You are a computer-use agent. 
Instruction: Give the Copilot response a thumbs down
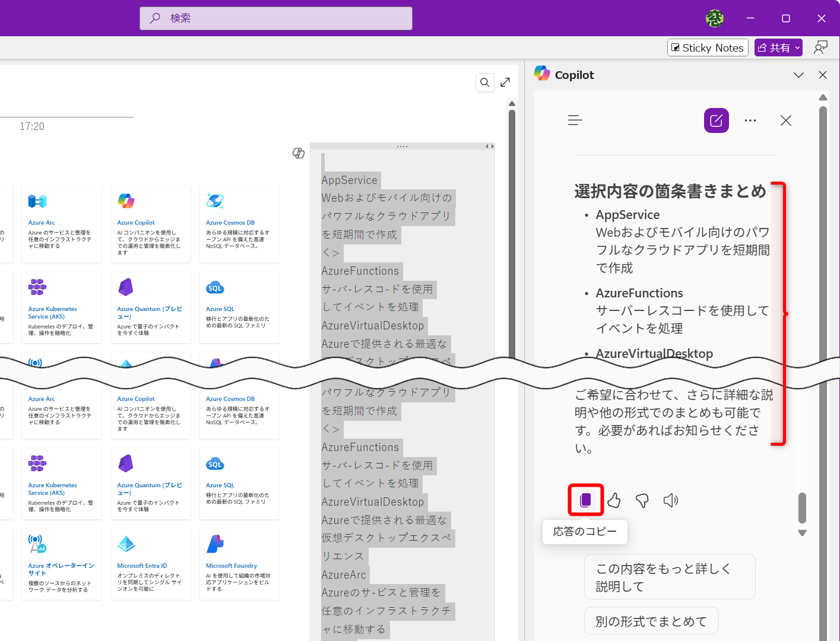click(642, 500)
